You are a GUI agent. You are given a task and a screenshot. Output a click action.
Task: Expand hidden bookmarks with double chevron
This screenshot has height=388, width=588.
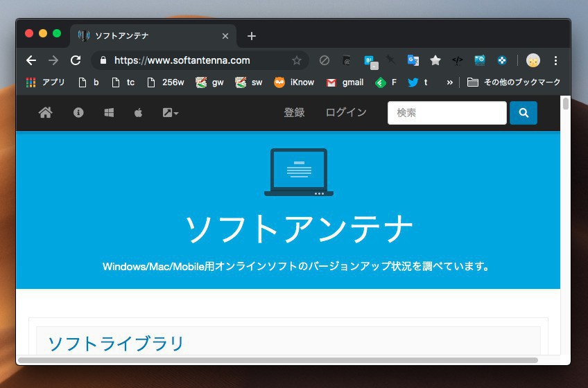click(x=449, y=82)
